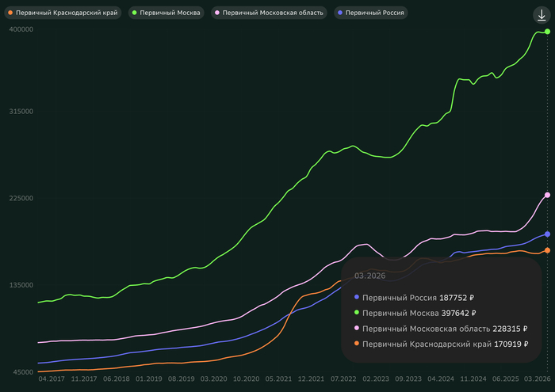Click the 225000 y-axis value
Screen dimensions: 555x392
tap(21, 198)
